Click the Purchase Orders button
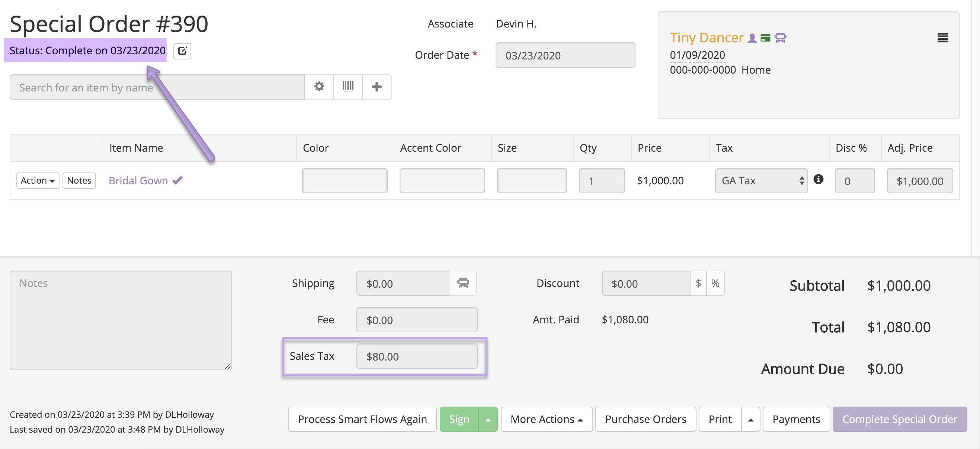980x449 pixels. click(645, 419)
